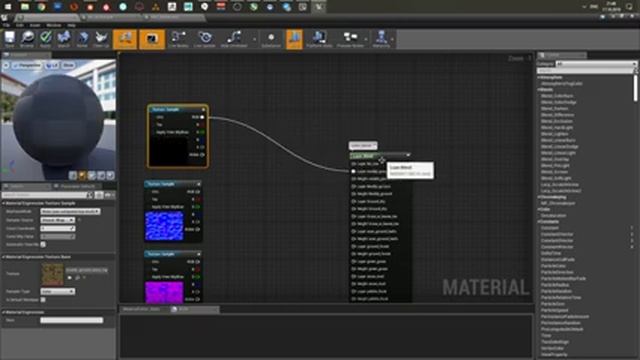The image size is (640, 360).
Task: Collapse Material Expression Texture Base section
Action: 3,257
